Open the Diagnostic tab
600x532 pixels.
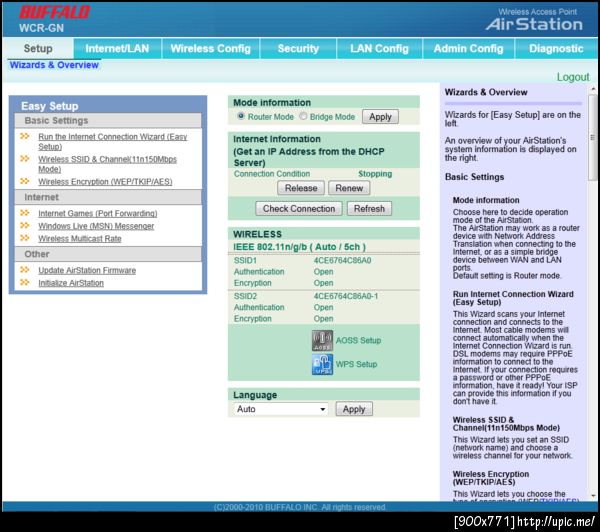(556, 49)
